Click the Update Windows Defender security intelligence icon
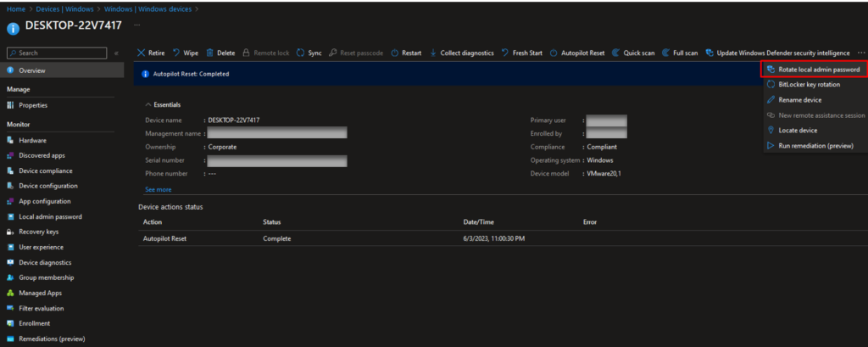868x347 pixels. 709,53
